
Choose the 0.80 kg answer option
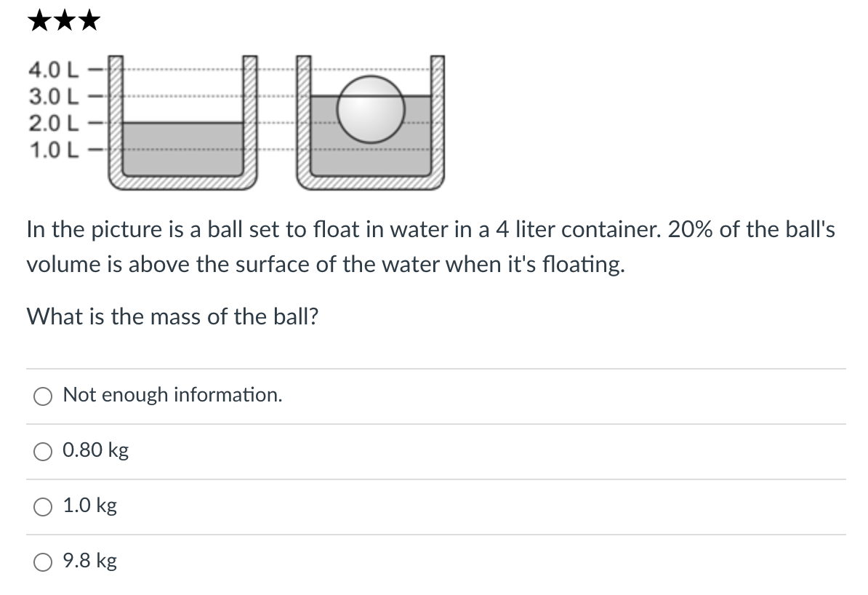[x=43, y=451]
